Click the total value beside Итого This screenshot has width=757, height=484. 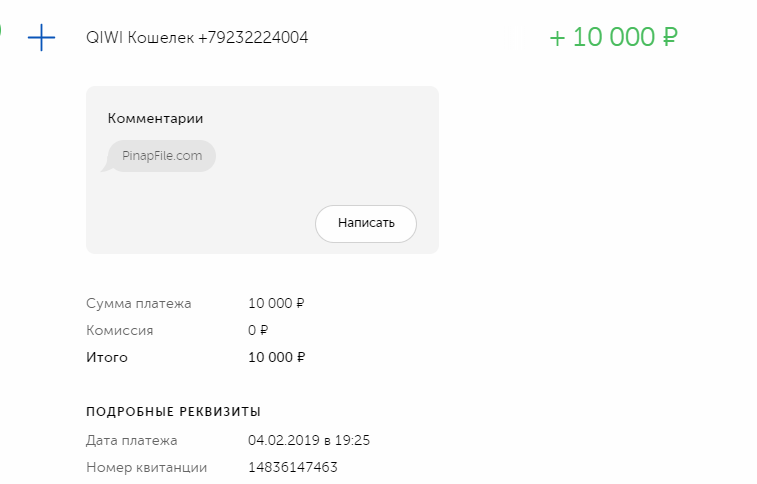(x=276, y=357)
